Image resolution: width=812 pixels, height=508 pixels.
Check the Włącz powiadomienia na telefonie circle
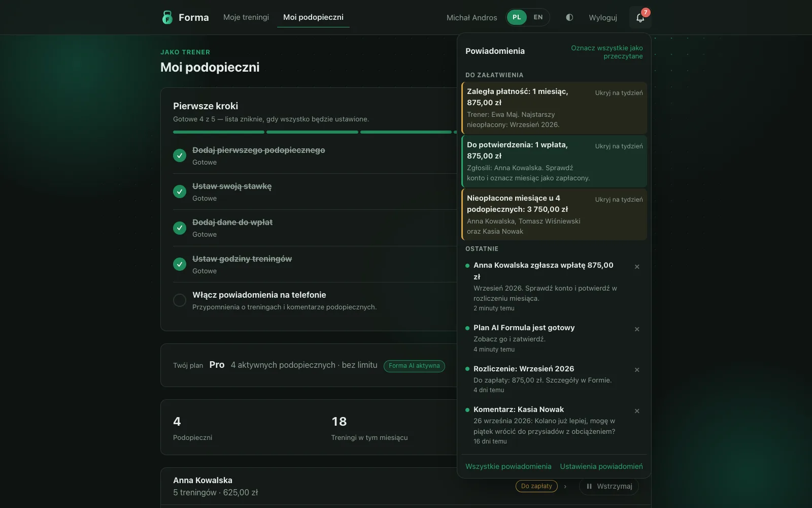click(180, 300)
